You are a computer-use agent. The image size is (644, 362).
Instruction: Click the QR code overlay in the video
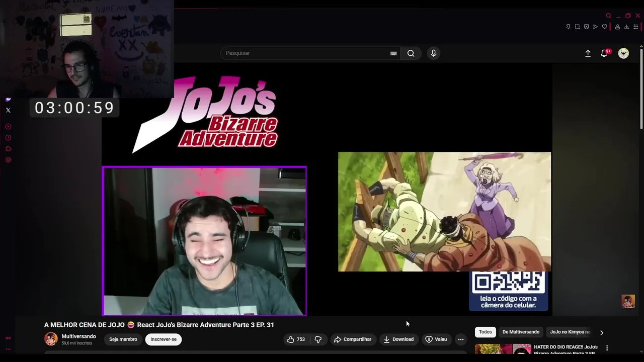(508, 291)
